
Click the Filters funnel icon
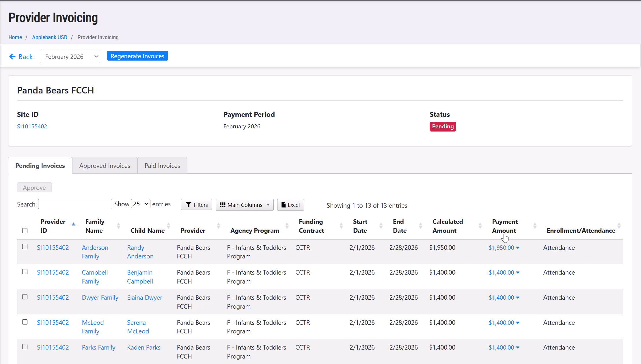point(189,205)
